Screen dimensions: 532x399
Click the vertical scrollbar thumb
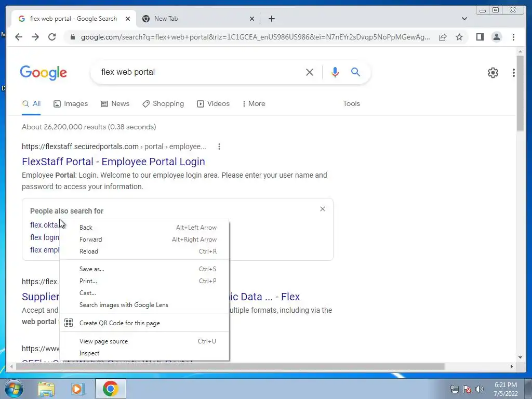(x=520, y=94)
